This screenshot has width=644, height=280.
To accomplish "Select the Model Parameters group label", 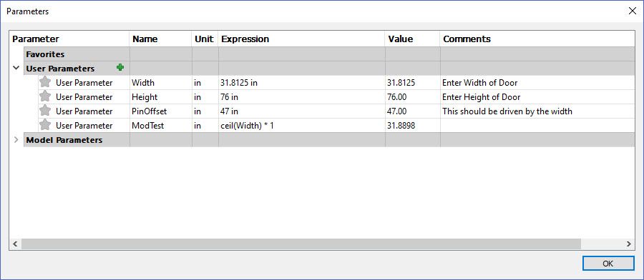I will pos(64,140).
